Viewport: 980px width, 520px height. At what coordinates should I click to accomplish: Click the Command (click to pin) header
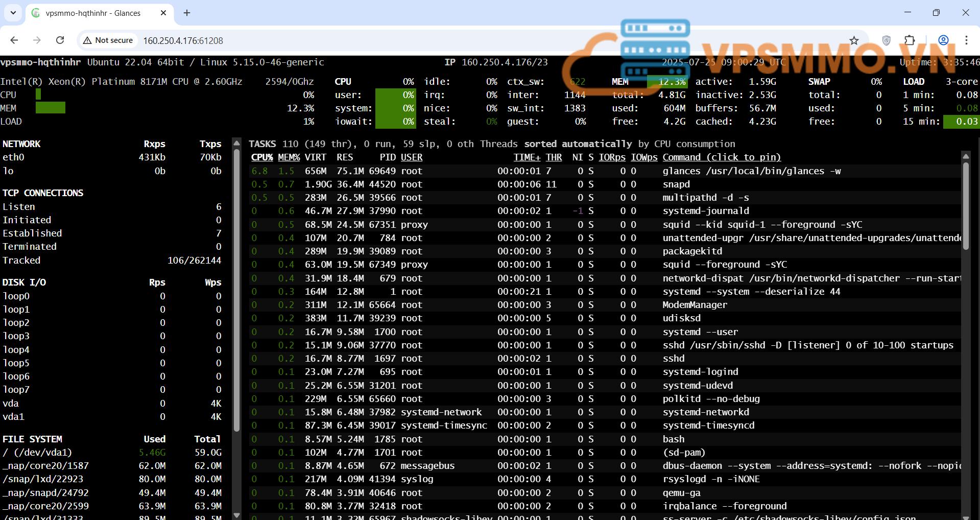[x=722, y=157]
